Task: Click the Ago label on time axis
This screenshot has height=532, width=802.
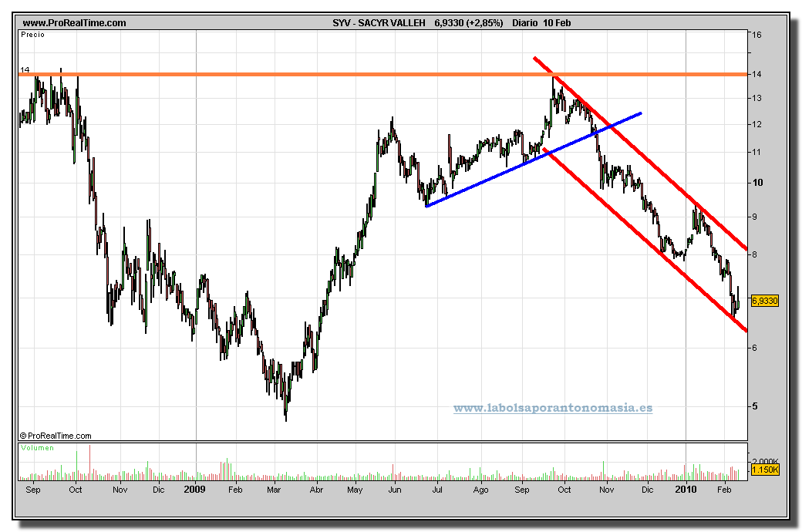Action: (480, 490)
